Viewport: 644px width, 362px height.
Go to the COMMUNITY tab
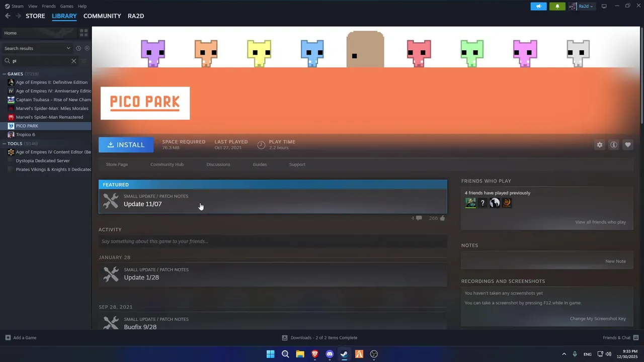(x=102, y=16)
